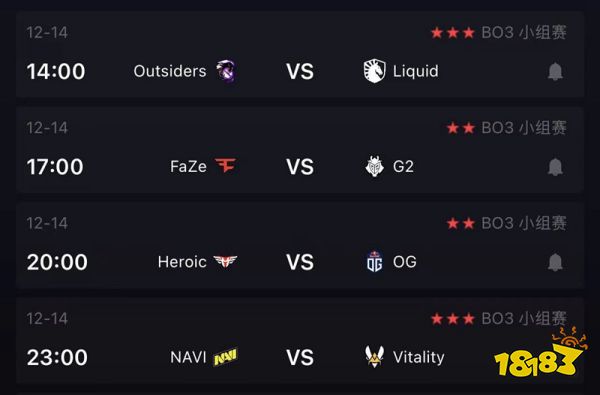Click the Heroic winged logo

click(225, 262)
